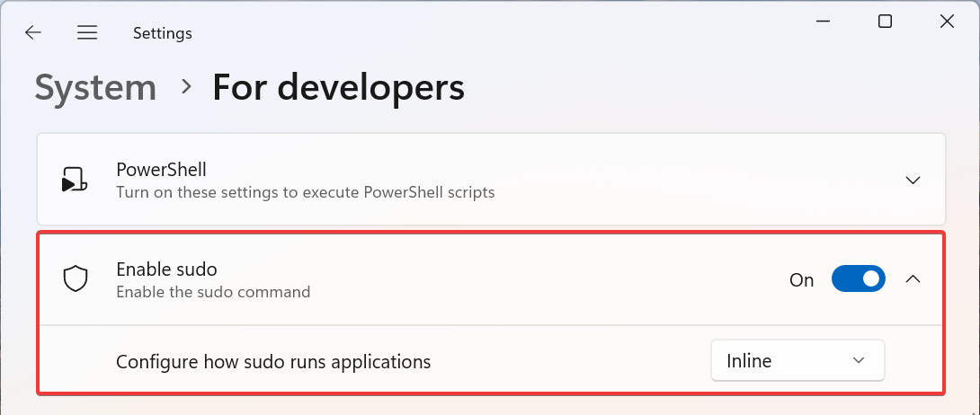This screenshot has height=415, width=980.
Task: Turn off the Enable sudo toggle
Action: point(859,279)
